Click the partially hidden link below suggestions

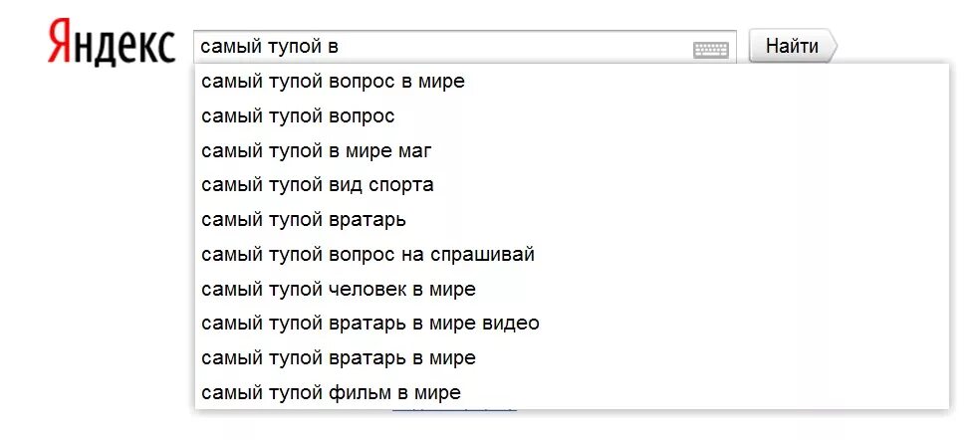click(x=454, y=410)
